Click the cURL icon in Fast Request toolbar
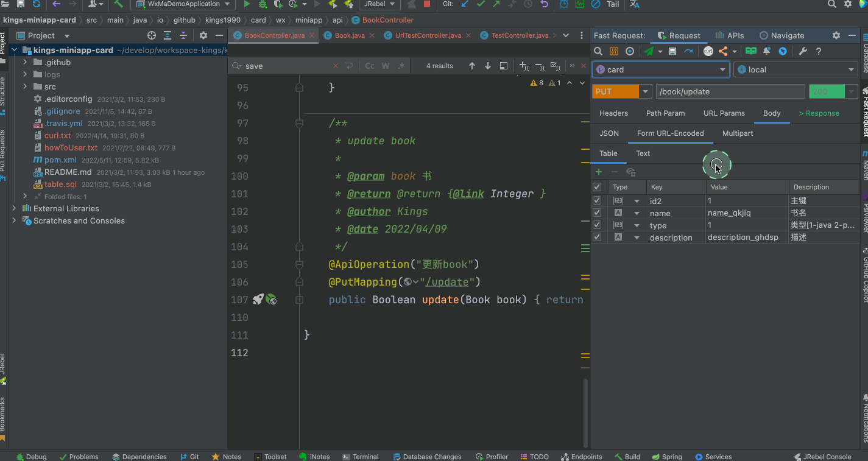 pos(708,52)
